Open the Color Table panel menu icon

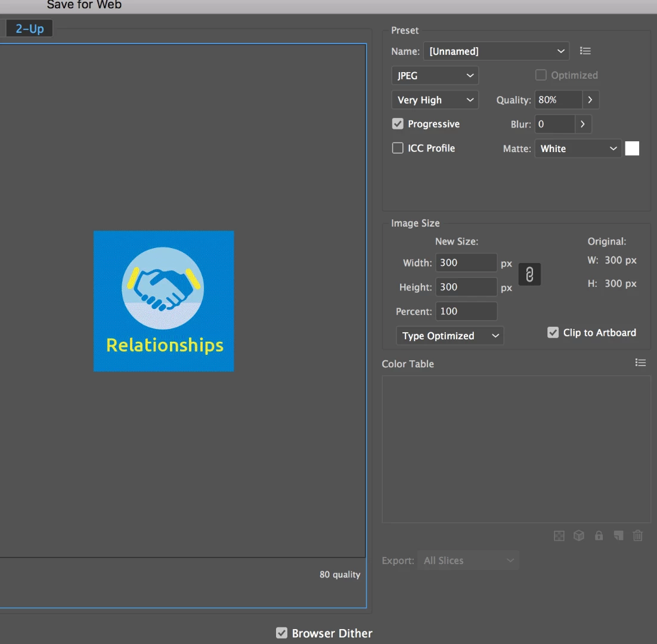[640, 363]
